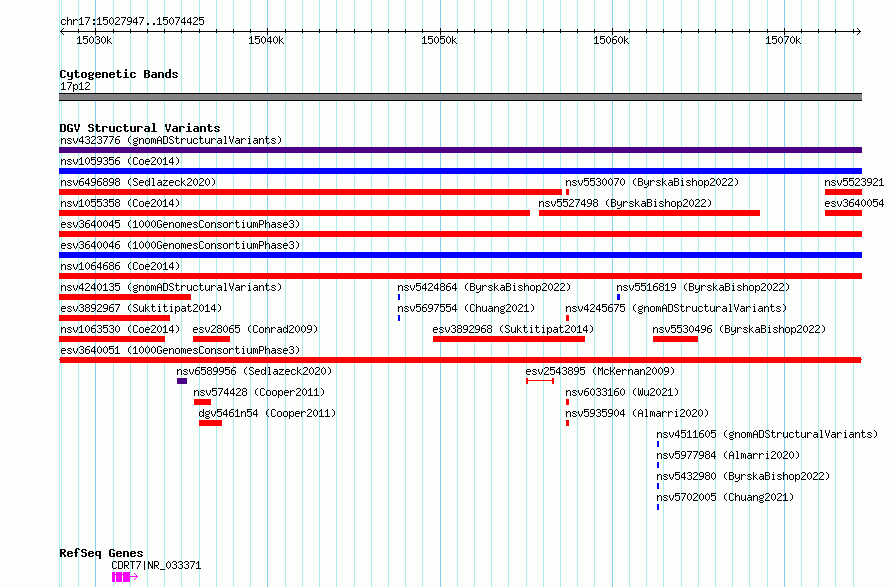Open the nsv6496898 (Sedlazeck2020) variant
The width and height of the screenshot is (890, 587).
click(x=138, y=182)
